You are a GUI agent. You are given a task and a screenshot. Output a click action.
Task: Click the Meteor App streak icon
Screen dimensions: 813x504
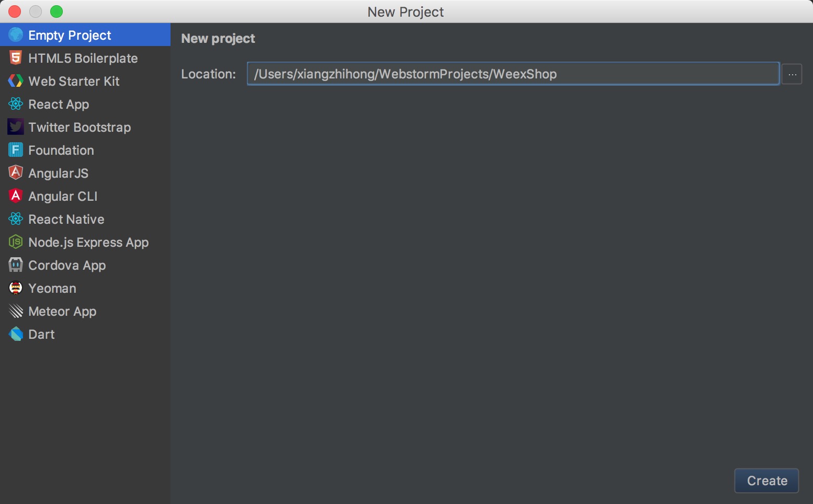pyautogui.click(x=16, y=311)
